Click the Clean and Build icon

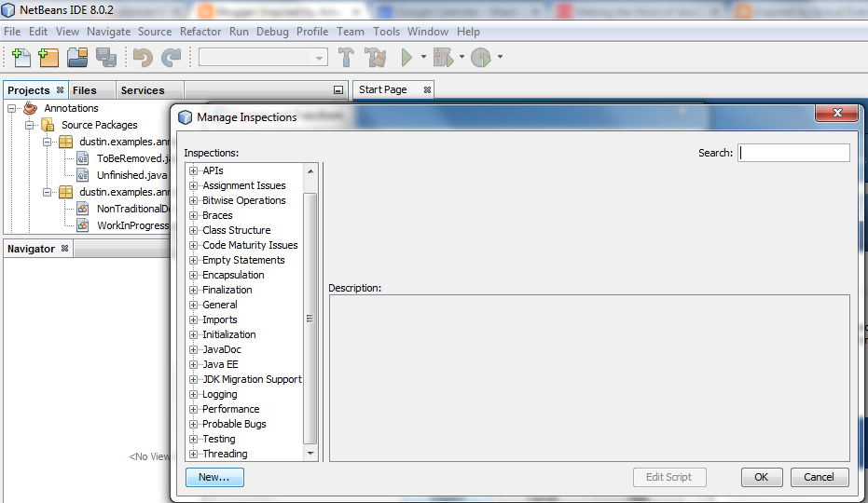point(376,57)
